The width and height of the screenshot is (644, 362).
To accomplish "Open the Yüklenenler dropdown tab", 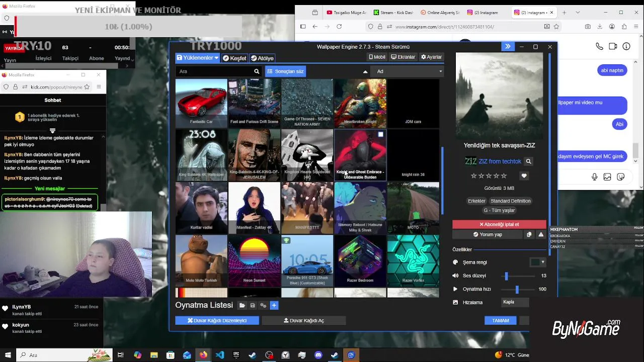I will pyautogui.click(x=197, y=58).
